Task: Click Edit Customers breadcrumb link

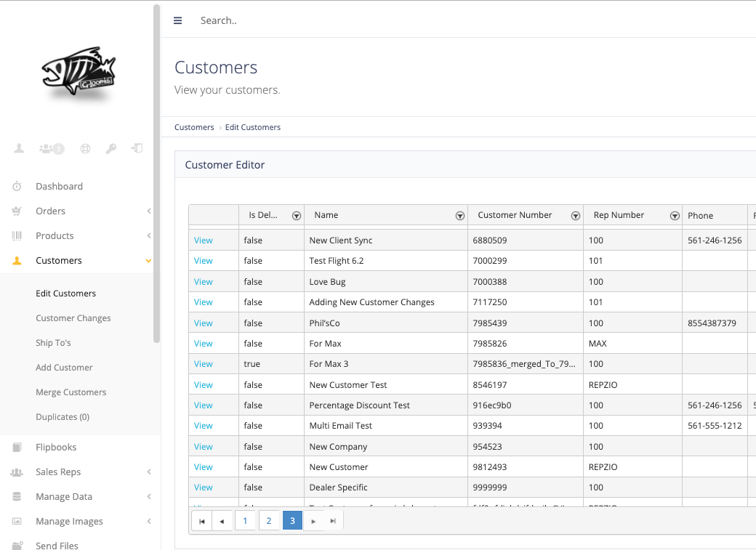Action: pyautogui.click(x=253, y=127)
